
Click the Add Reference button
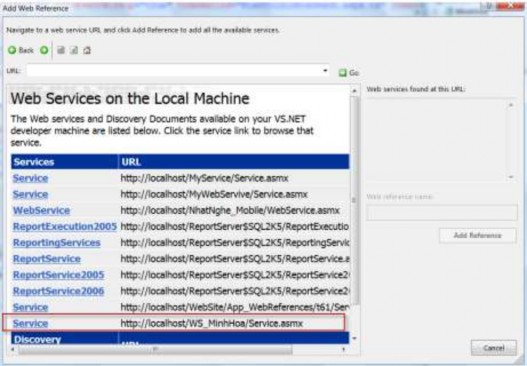tap(478, 235)
